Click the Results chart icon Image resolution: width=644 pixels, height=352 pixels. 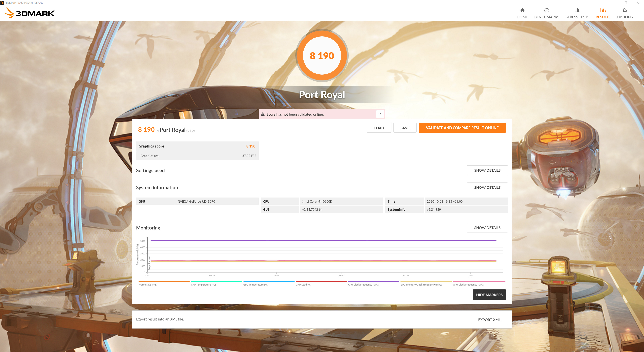[603, 10]
